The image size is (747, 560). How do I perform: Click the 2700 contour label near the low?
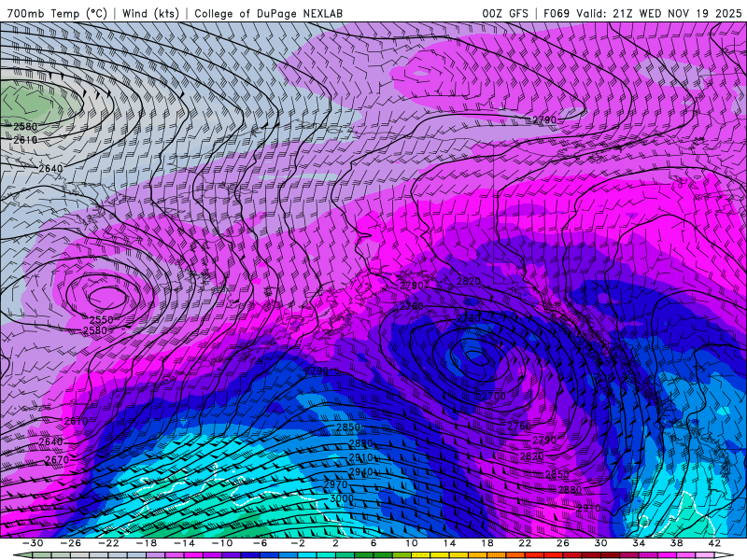(494, 396)
